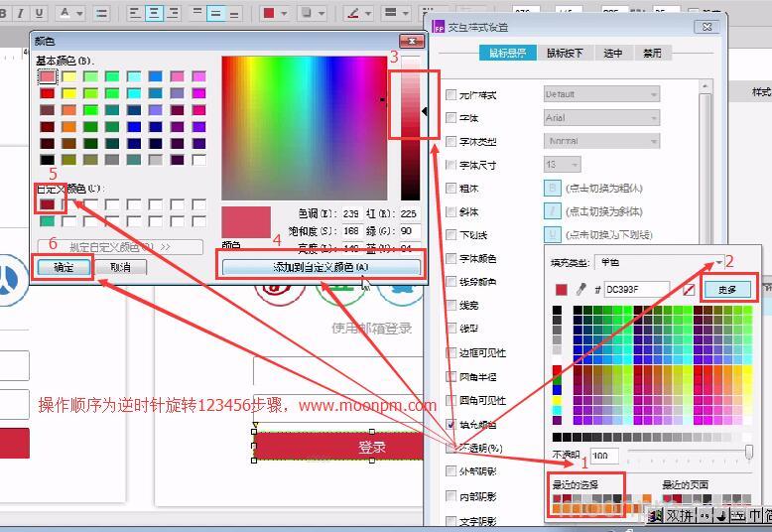The image size is (772, 532).
Task: Select the center text alignment icon
Action: (154, 14)
